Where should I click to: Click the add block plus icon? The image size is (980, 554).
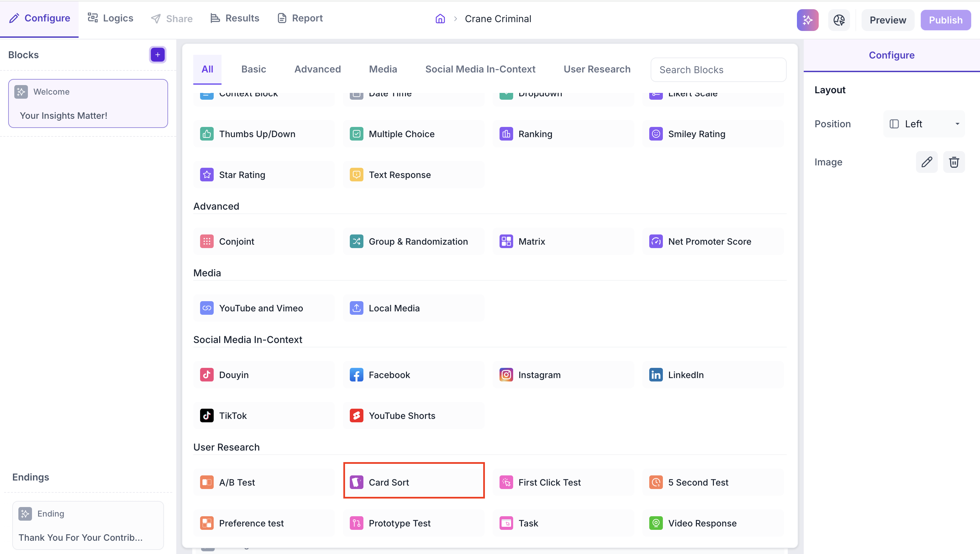(158, 55)
